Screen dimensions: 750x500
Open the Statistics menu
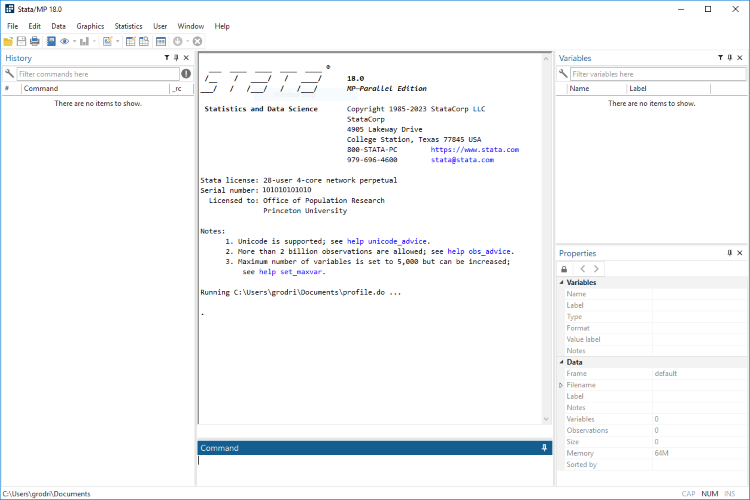point(128,26)
